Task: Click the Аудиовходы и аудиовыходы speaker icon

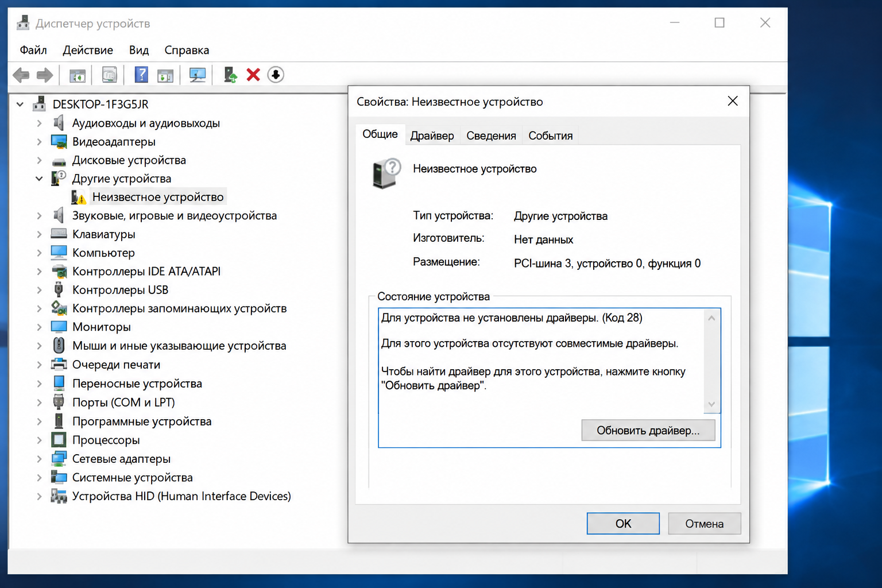Action: click(x=59, y=122)
